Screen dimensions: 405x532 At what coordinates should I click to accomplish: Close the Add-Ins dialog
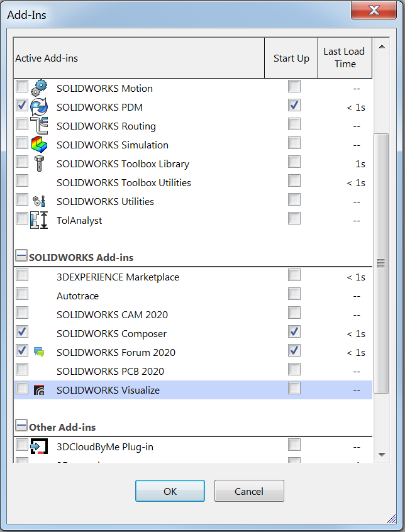pos(374,10)
